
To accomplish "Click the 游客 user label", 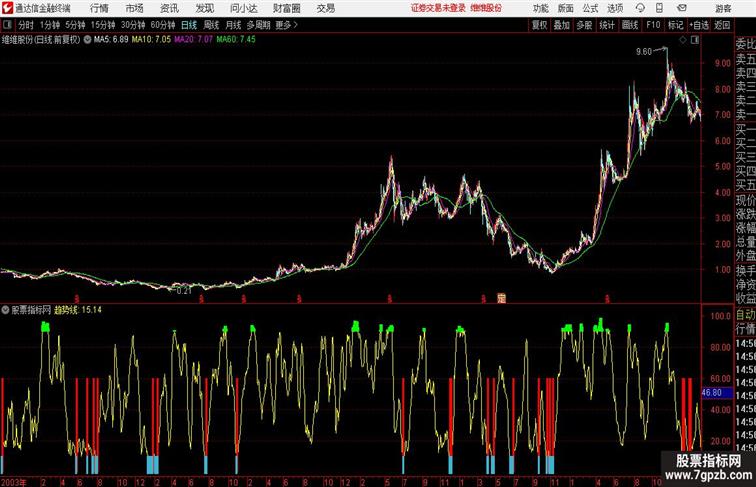I will click(x=723, y=8).
